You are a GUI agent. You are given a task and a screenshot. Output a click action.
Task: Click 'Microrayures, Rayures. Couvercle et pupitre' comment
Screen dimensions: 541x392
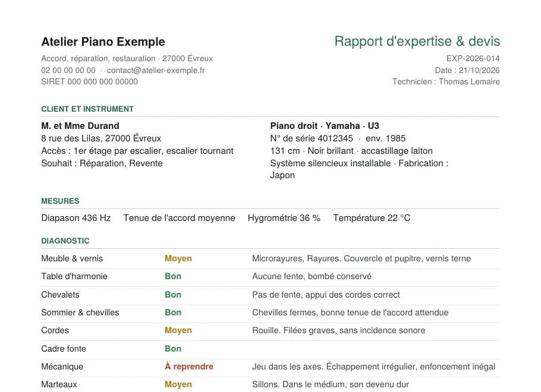361,258
